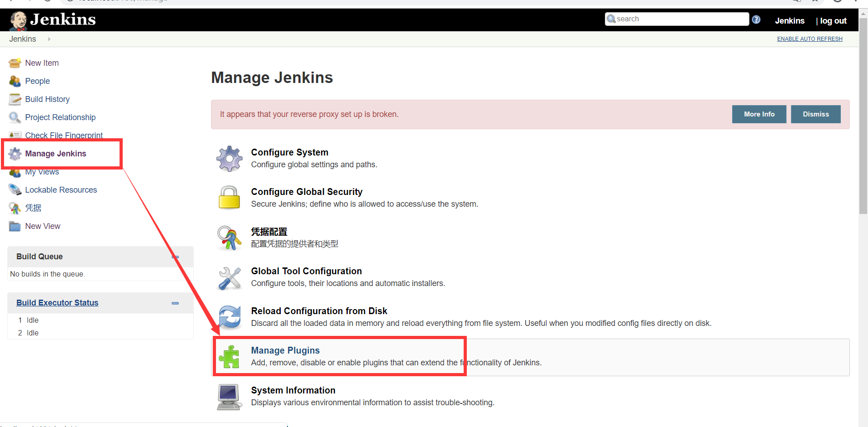This screenshot has width=868, height=427.
Task: Click the search help question mark icon
Action: (x=756, y=19)
